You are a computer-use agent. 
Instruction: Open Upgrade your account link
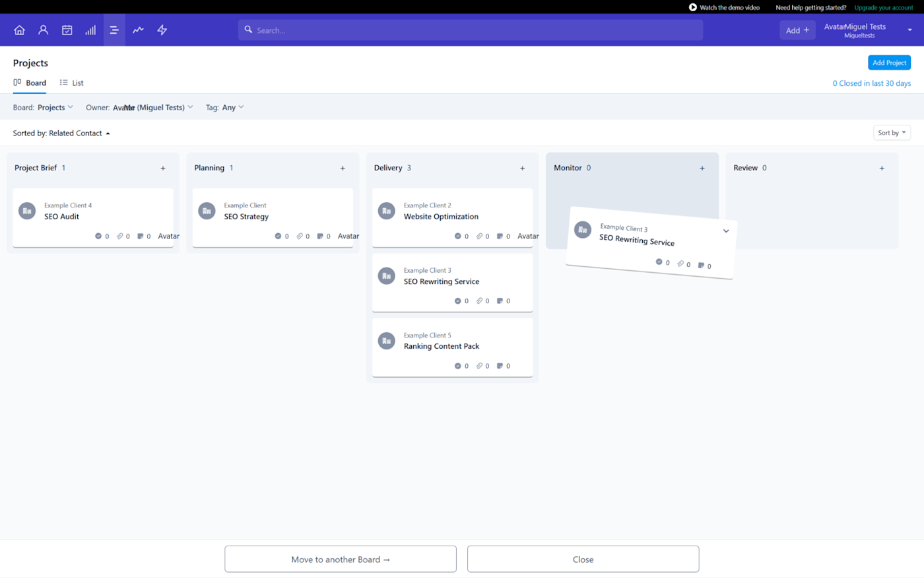click(884, 7)
